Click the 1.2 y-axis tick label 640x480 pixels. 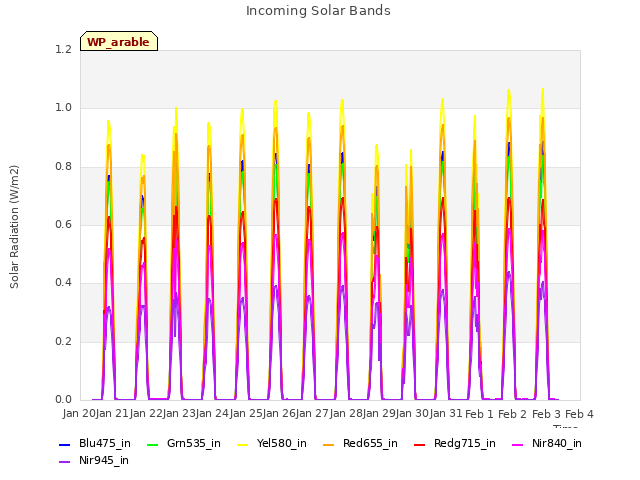[x=64, y=50]
